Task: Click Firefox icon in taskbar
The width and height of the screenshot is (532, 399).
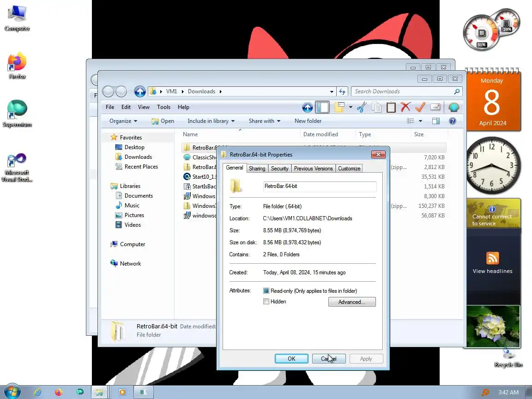Action: pos(58,392)
